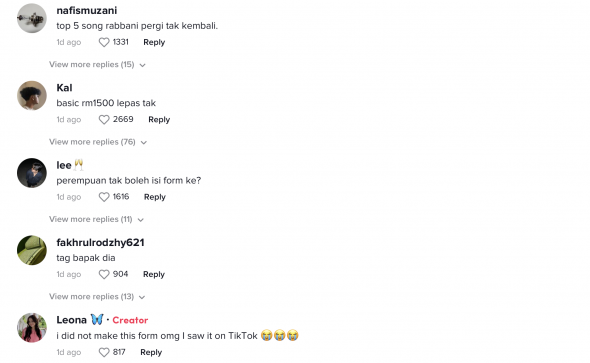Open fakhrulrodzhy621 username link
Viewport: 590px width, 363px height.
[x=100, y=243]
